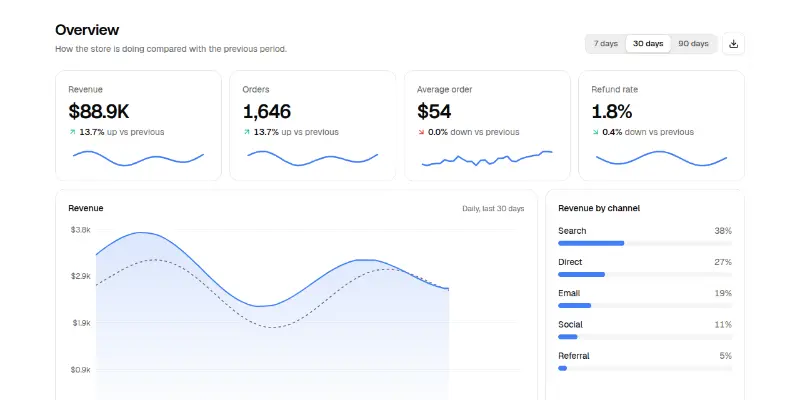Click the $0.9k axis label

(x=81, y=369)
